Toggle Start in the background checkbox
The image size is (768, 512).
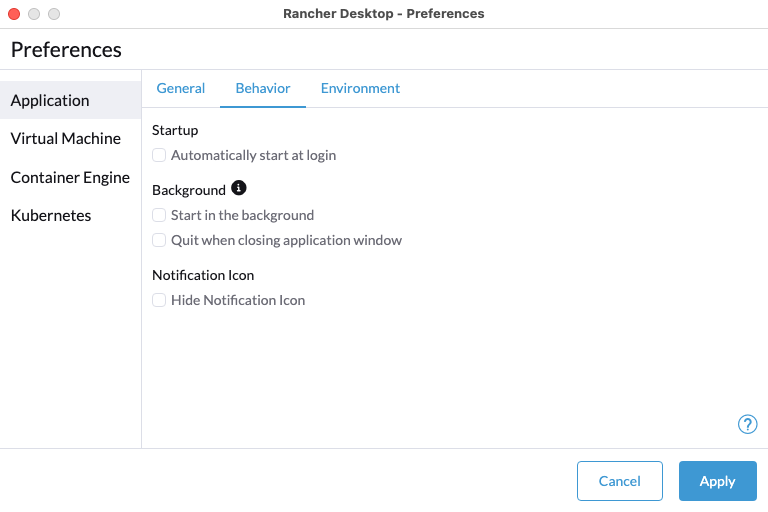pyautogui.click(x=159, y=215)
